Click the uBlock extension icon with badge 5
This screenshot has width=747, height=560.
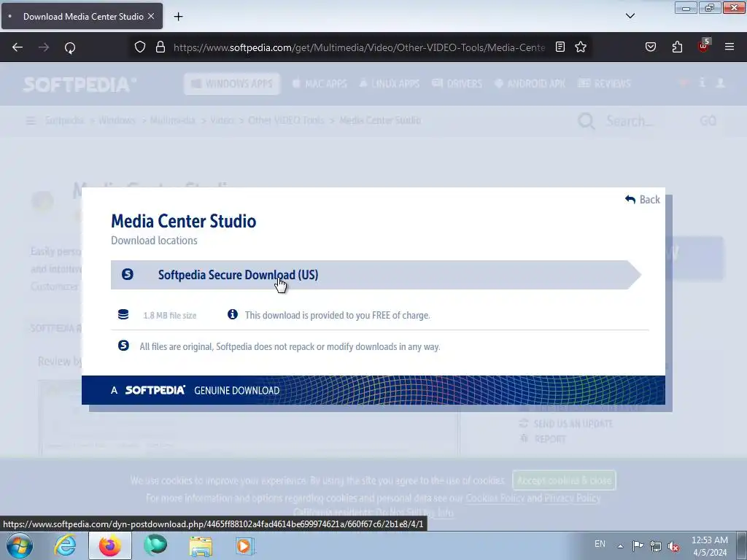(x=704, y=46)
